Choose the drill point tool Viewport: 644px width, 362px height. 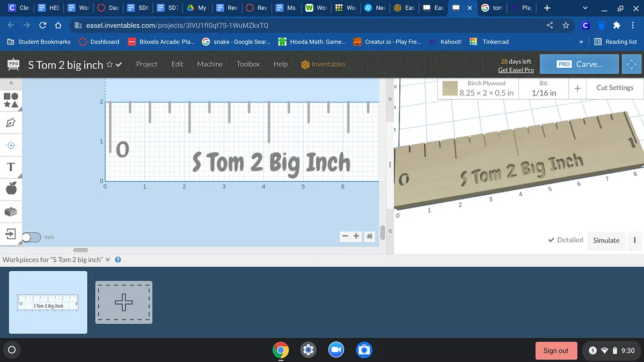(x=11, y=145)
